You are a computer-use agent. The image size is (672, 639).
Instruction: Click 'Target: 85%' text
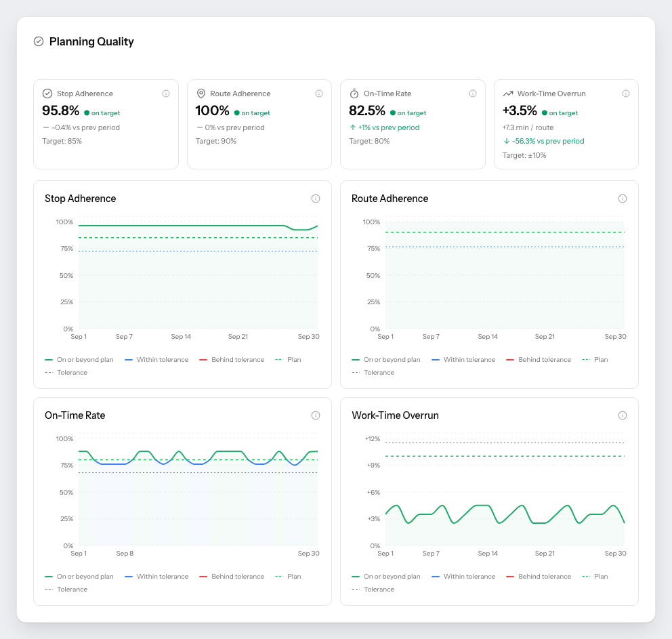[62, 141]
